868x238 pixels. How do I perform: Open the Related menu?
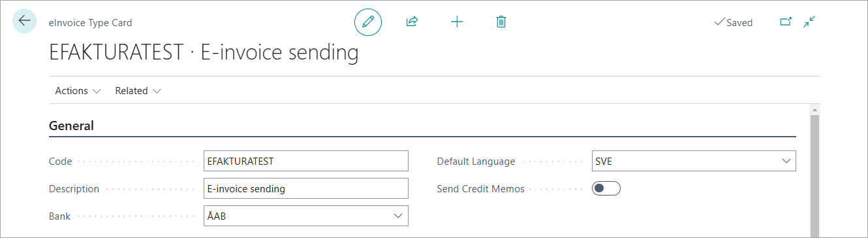click(x=138, y=91)
